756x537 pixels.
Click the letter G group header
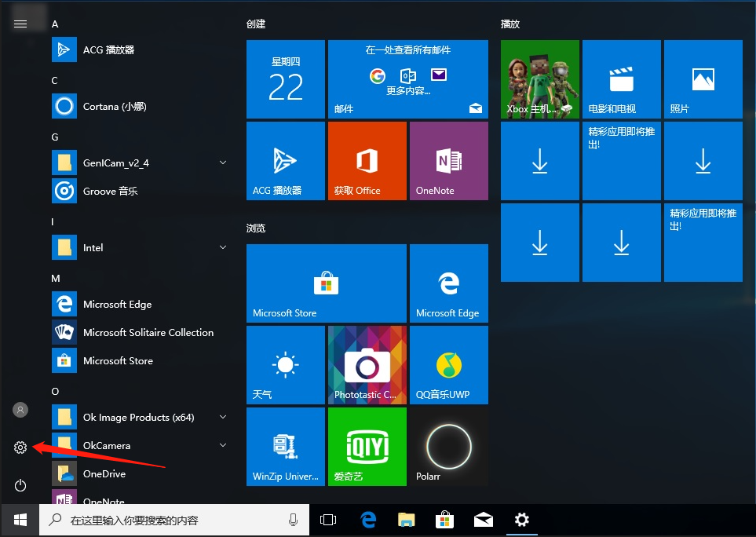tap(55, 137)
